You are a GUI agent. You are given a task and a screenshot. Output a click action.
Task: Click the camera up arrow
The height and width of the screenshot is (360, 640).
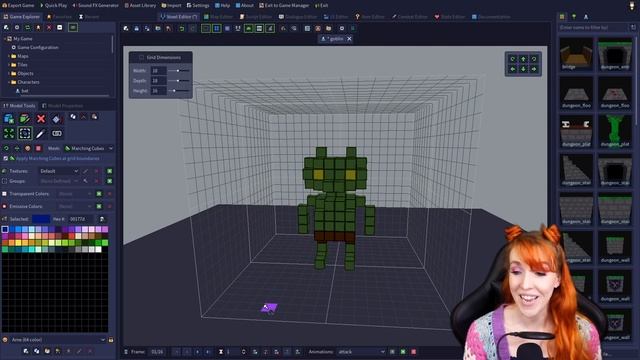tap(523, 59)
